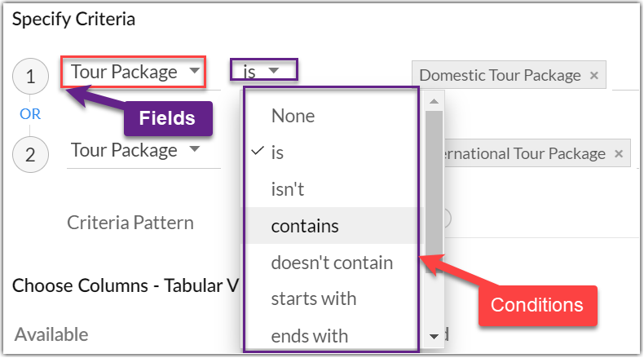Click the criteria row 2 circle
The height and width of the screenshot is (358, 644).
click(30, 154)
